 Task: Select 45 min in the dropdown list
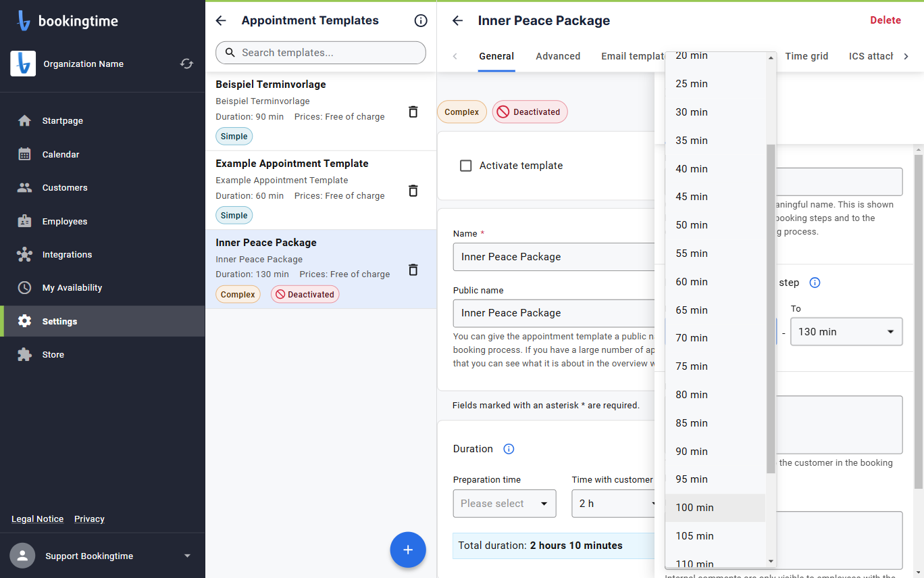pos(715,197)
